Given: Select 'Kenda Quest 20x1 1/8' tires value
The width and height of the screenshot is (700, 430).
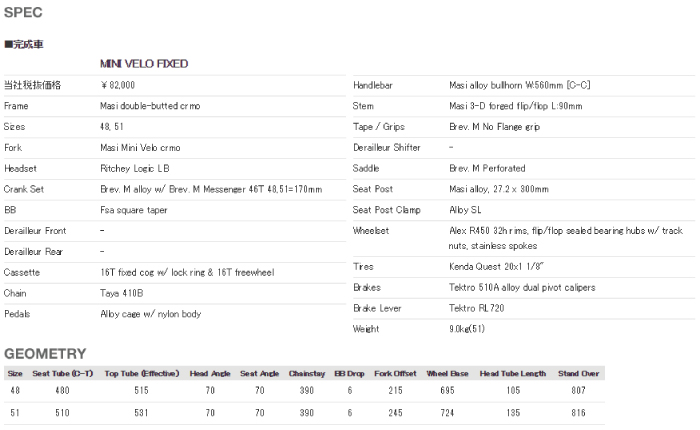Looking at the screenshot, I should pyautogui.click(x=496, y=267).
